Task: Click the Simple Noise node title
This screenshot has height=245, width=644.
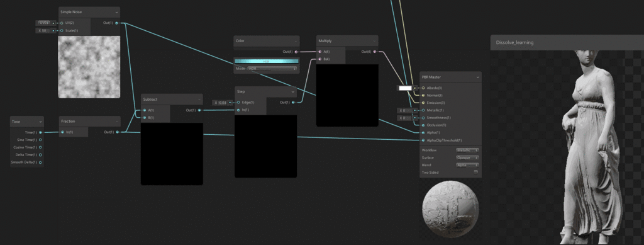Action: (x=71, y=13)
